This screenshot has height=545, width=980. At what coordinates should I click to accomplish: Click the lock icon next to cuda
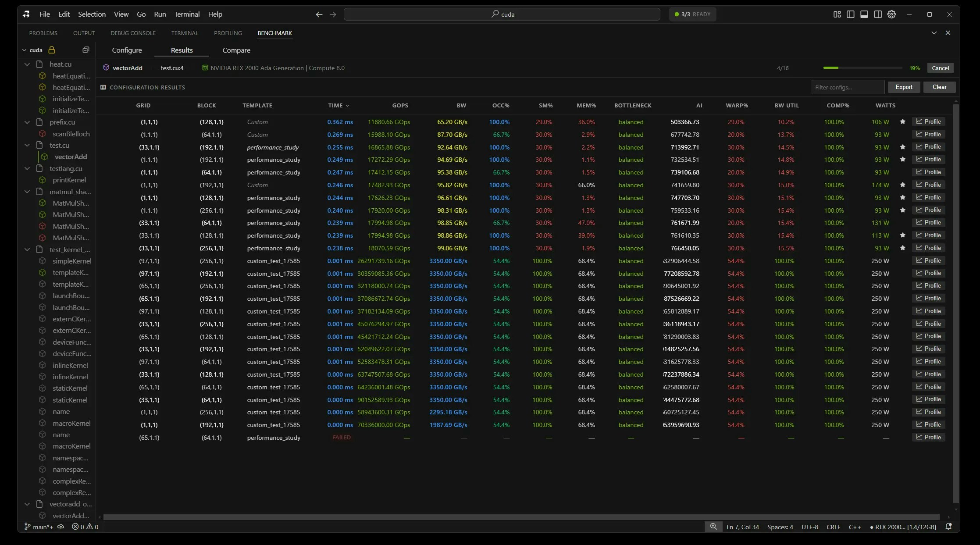tap(51, 50)
